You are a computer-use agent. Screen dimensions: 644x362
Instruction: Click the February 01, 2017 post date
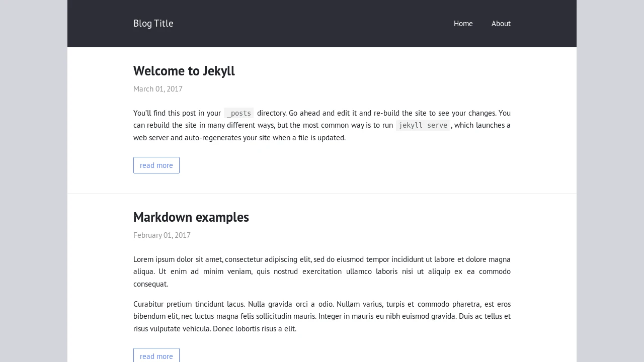(x=162, y=235)
